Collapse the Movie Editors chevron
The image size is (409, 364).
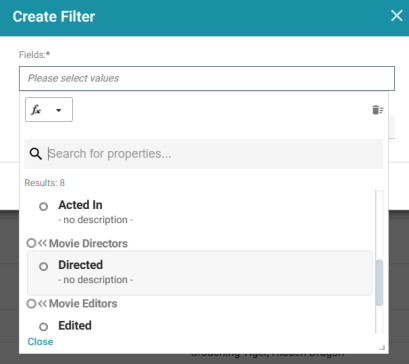[x=42, y=304]
